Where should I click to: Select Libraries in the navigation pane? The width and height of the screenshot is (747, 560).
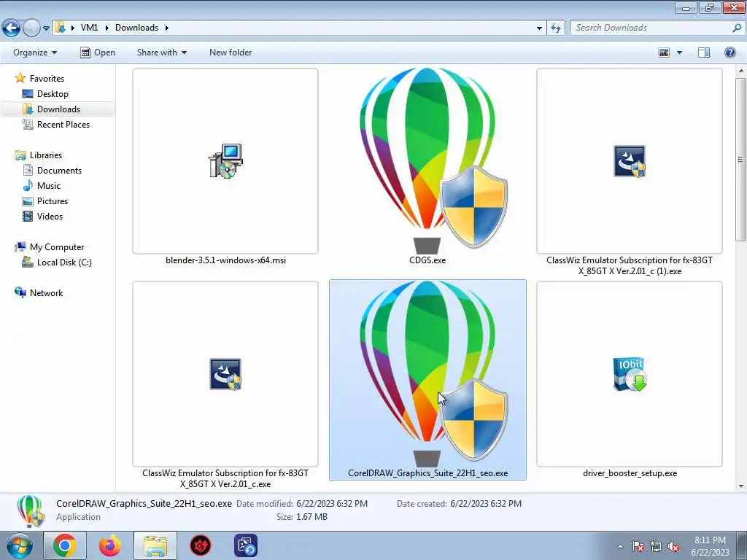[x=46, y=155]
